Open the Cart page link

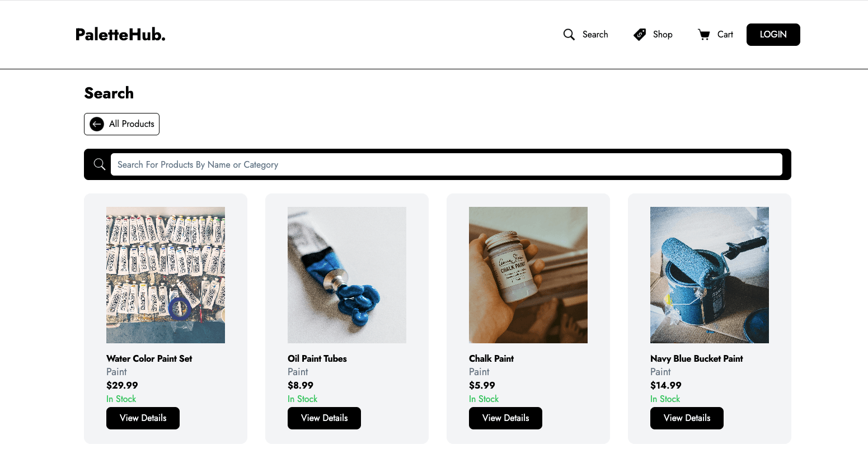tap(725, 35)
